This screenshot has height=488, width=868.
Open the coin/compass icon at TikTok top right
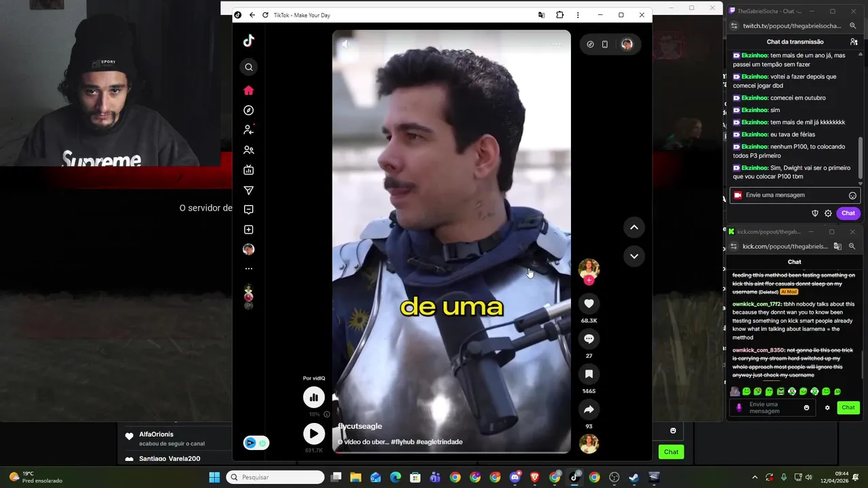point(590,44)
